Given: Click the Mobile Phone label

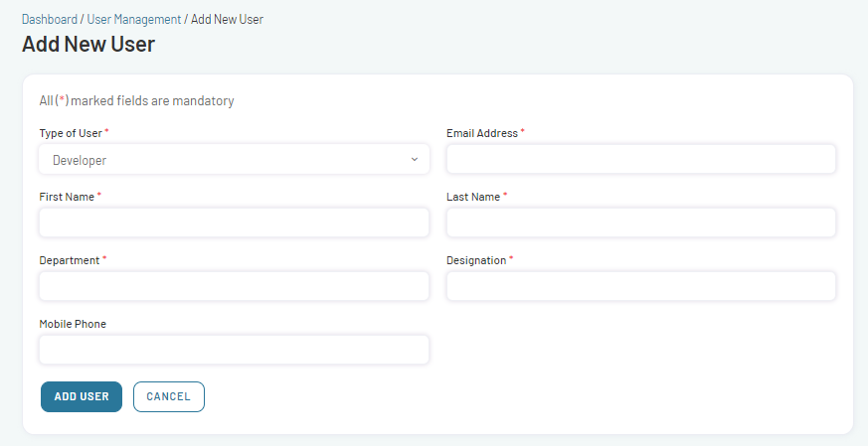Looking at the screenshot, I should [73, 324].
